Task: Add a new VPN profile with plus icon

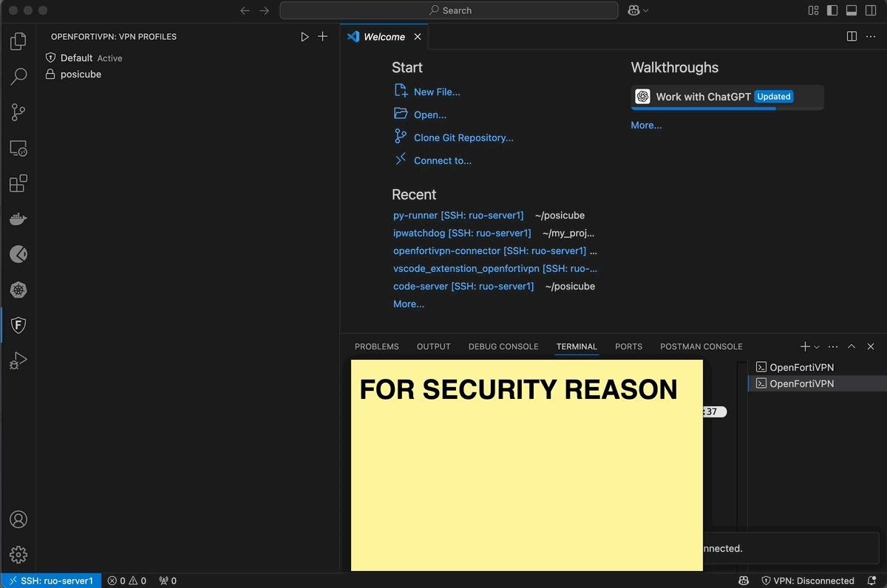Action: coord(322,37)
